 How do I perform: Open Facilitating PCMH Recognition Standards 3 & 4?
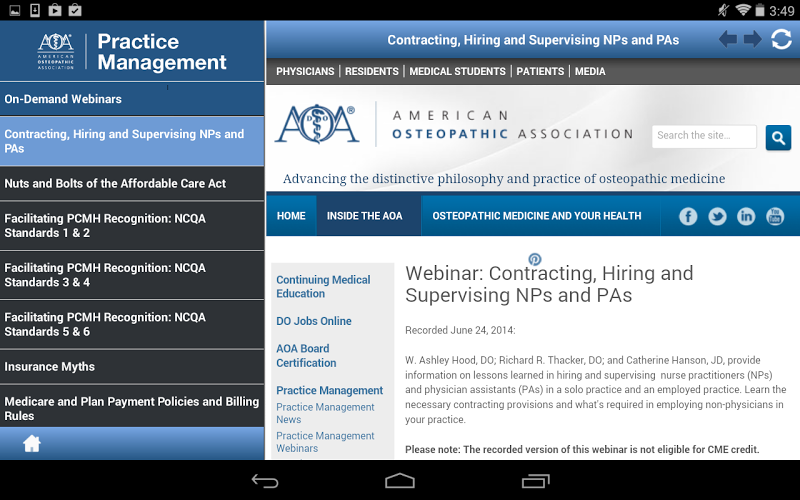pyautogui.click(x=132, y=275)
